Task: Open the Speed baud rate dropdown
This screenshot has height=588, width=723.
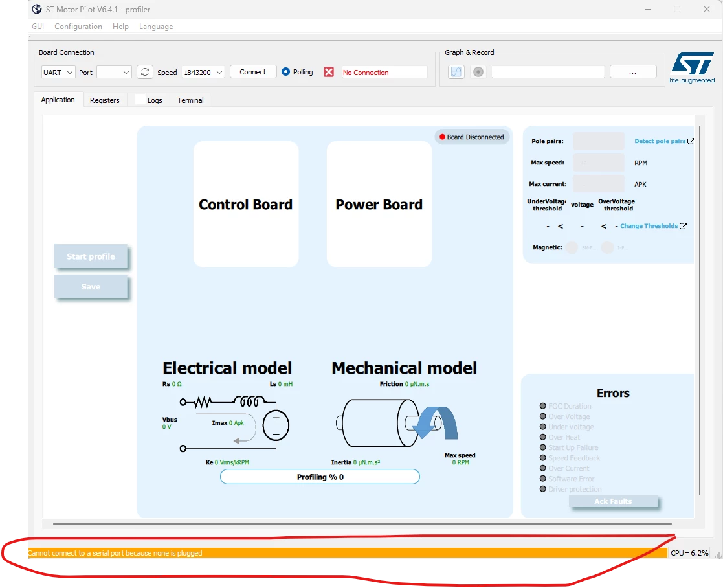Action: [203, 73]
